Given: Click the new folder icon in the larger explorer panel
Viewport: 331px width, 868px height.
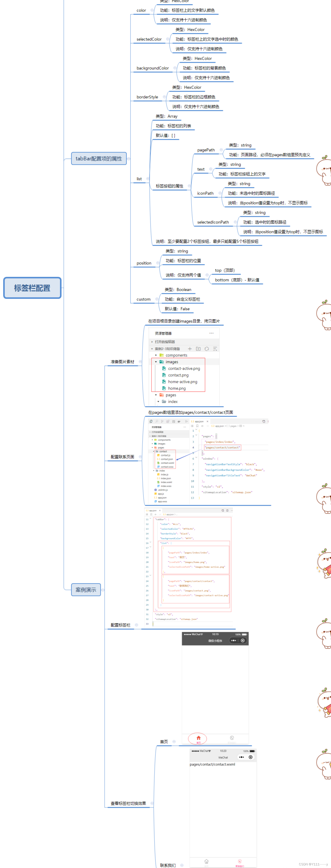Looking at the screenshot, I should (198, 349).
